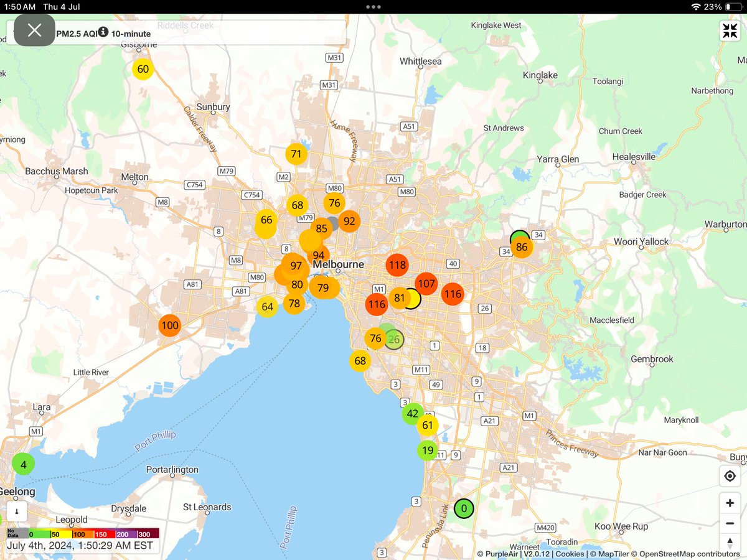Viewport: 747px width, 560px height.
Task: Click the No Data gray legend swatch
Action: click(x=17, y=534)
